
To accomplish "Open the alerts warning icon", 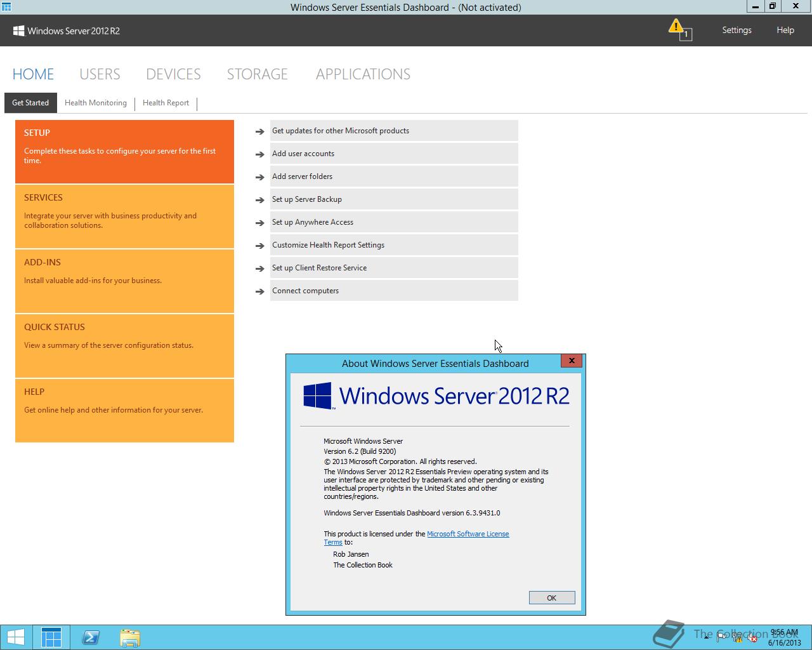I will (679, 29).
